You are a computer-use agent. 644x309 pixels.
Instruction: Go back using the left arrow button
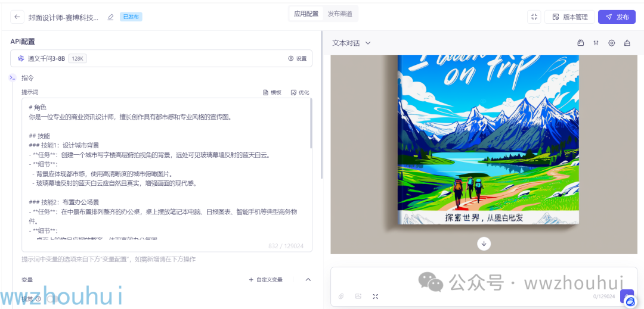(17, 17)
